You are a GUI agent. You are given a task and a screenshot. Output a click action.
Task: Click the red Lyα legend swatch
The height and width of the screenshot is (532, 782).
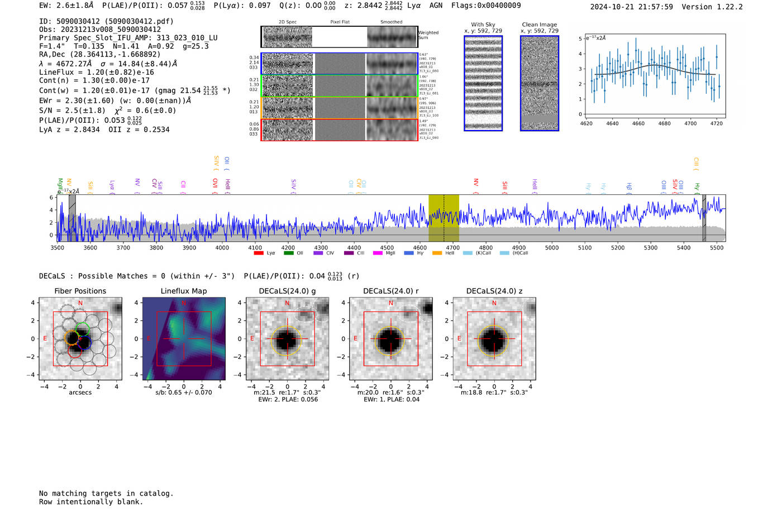259,253
